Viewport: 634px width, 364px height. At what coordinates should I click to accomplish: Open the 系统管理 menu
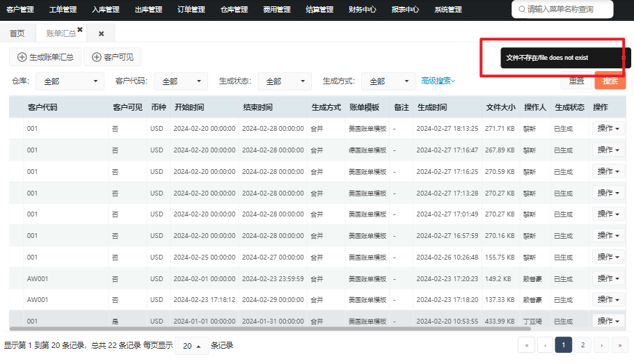(x=448, y=9)
